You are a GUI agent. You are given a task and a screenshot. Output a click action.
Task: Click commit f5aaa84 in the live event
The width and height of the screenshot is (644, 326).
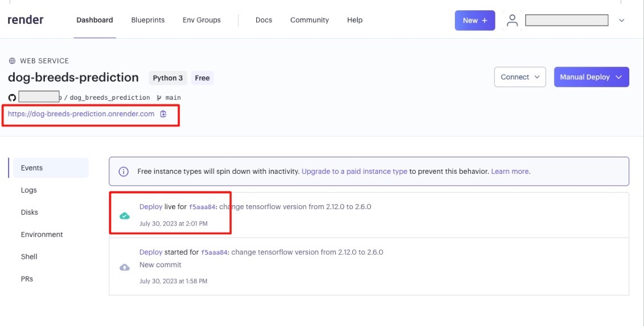click(x=202, y=207)
